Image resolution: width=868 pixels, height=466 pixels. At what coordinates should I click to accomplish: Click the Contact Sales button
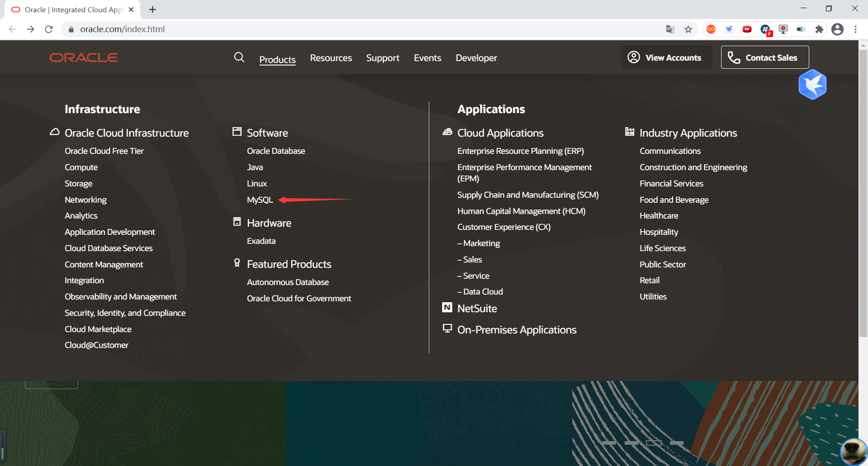tap(765, 57)
